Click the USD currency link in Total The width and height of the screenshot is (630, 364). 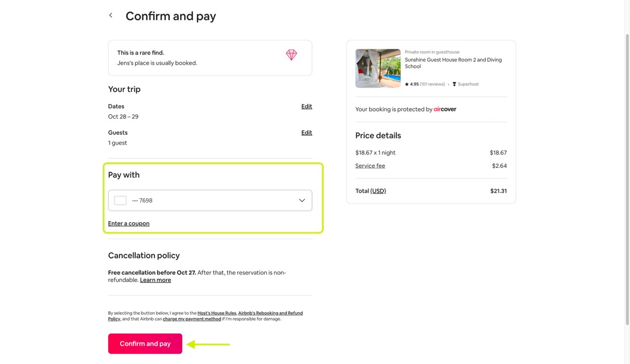point(378,191)
